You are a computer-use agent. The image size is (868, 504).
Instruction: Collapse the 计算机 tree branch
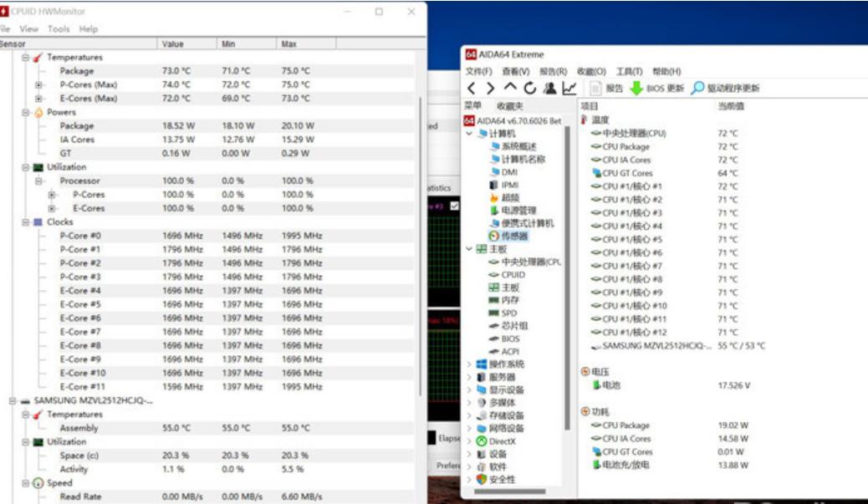(469, 133)
